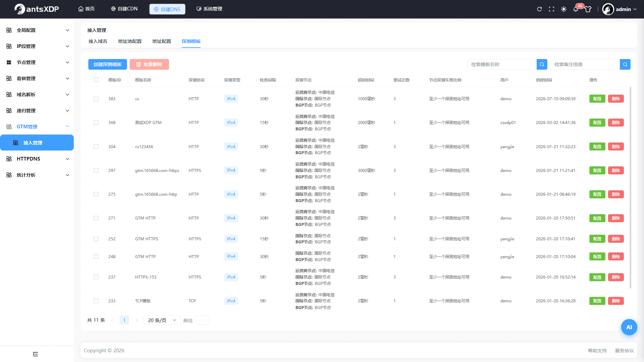
Task: Open the 20 条/页 page size dropdown
Action: 162,320
